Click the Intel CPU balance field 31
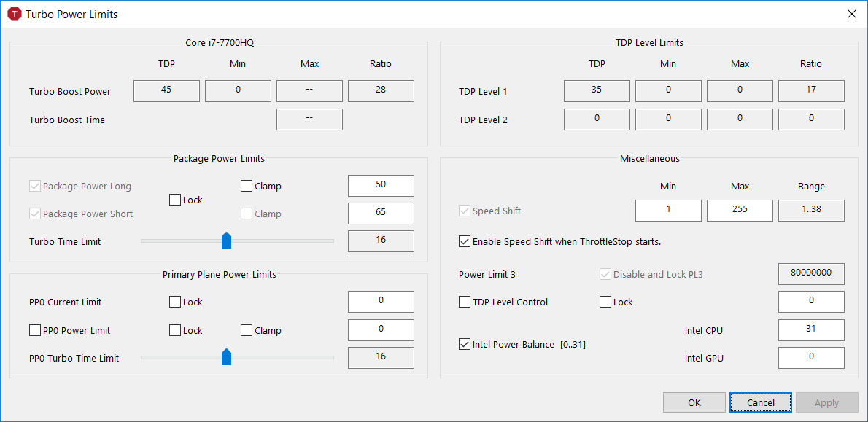 coord(812,330)
